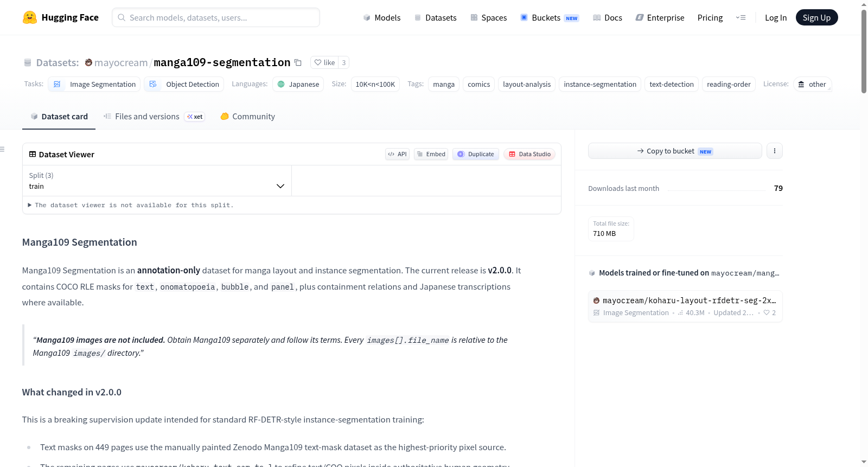Select the comics tag

pos(478,84)
